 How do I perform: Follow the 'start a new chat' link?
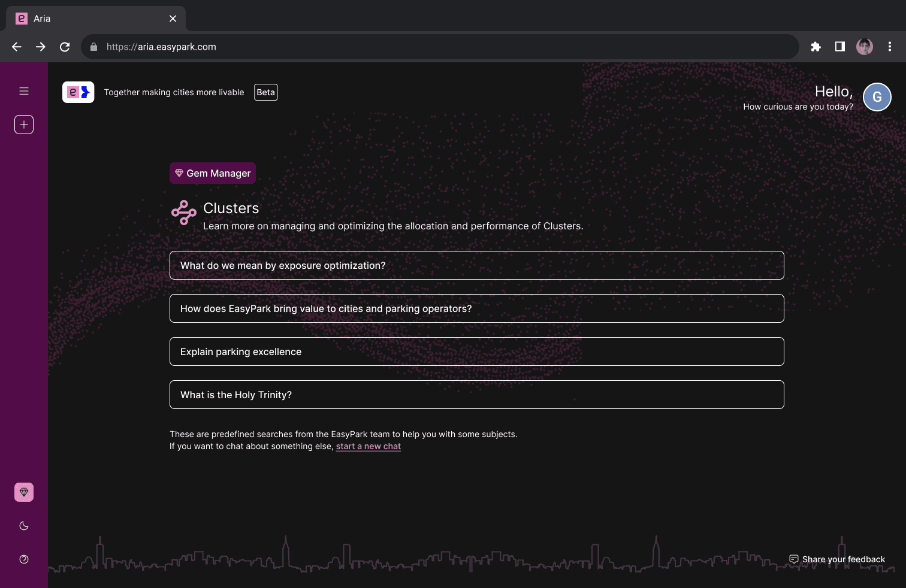click(369, 446)
